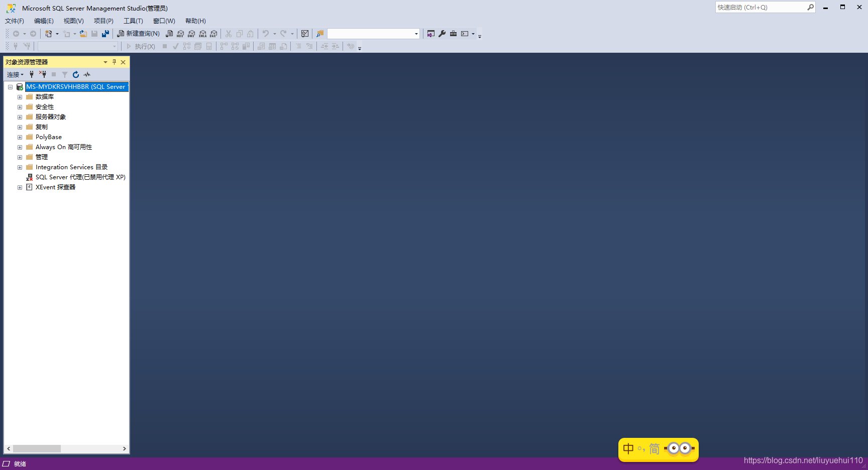Image resolution: width=868 pixels, height=470 pixels.
Task: Toggle pin on Object Explorer panel
Action: click(x=114, y=62)
